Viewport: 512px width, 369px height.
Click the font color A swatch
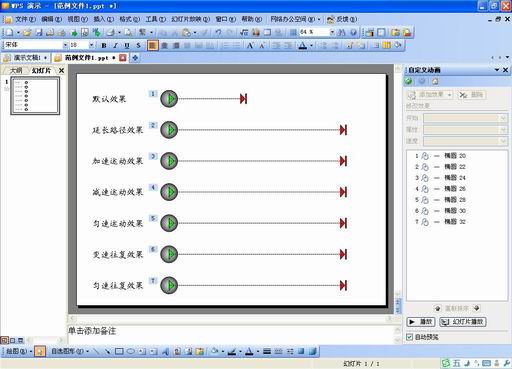tap(303, 45)
